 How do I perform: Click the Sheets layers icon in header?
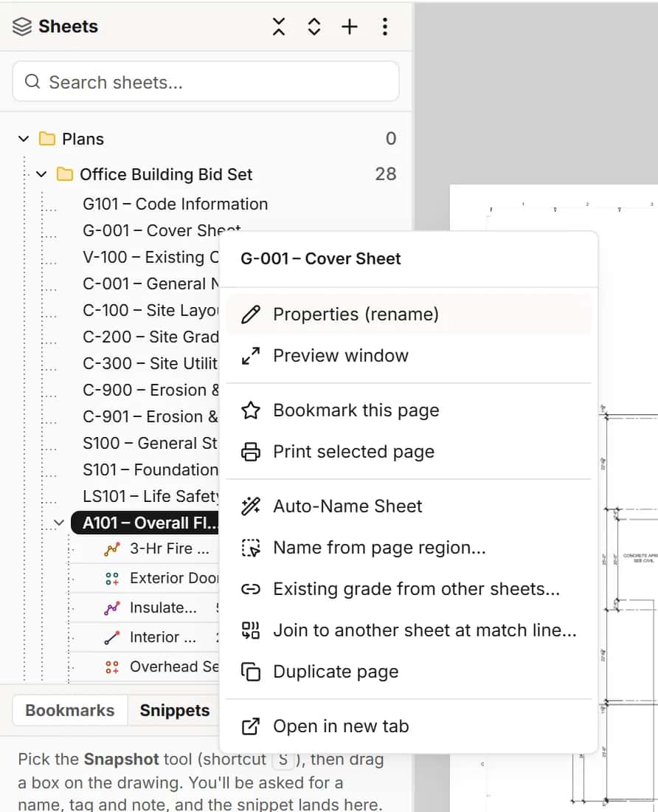coord(22,27)
